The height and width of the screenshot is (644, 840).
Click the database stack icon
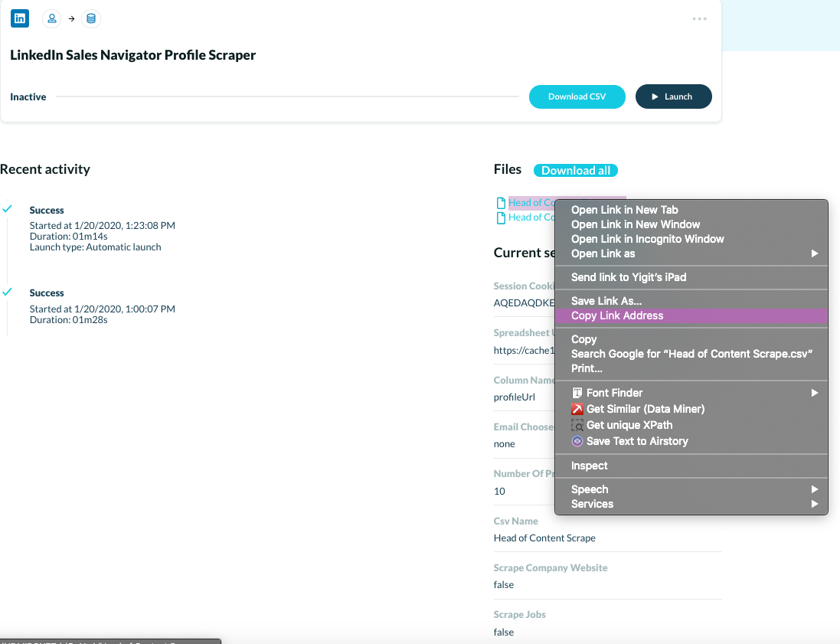pyautogui.click(x=91, y=18)
